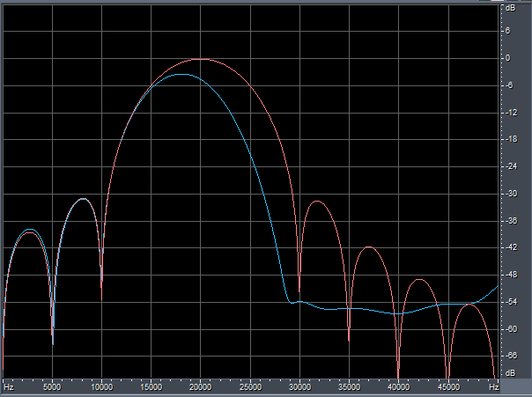Image resolution: width=532 pixels, height=397 pixels.
Task: Click the -6 dB scale label
Action: pos(509,85)
